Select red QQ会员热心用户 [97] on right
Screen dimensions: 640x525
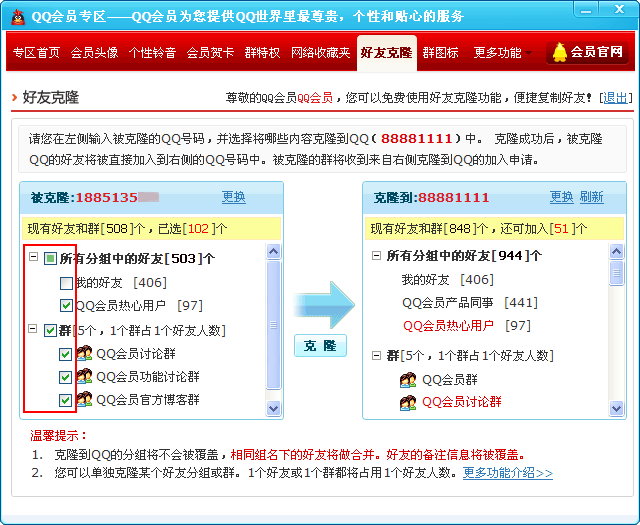tap(467, 325)
